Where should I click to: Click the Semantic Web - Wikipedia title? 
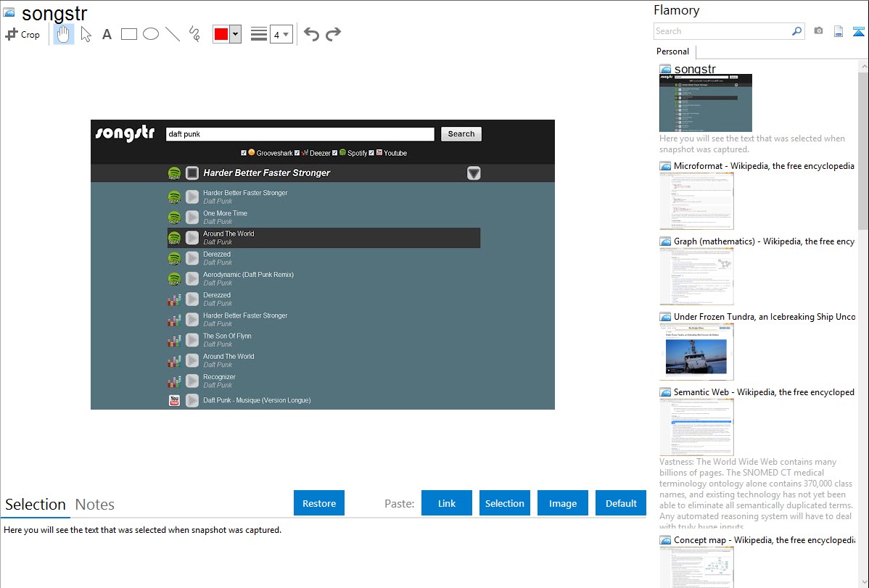[x=764, y=392]
